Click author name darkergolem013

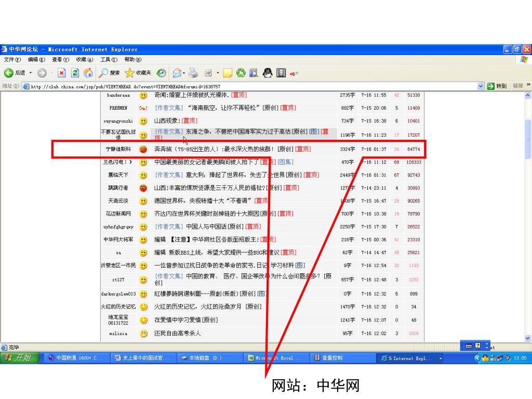pos(118,294)
